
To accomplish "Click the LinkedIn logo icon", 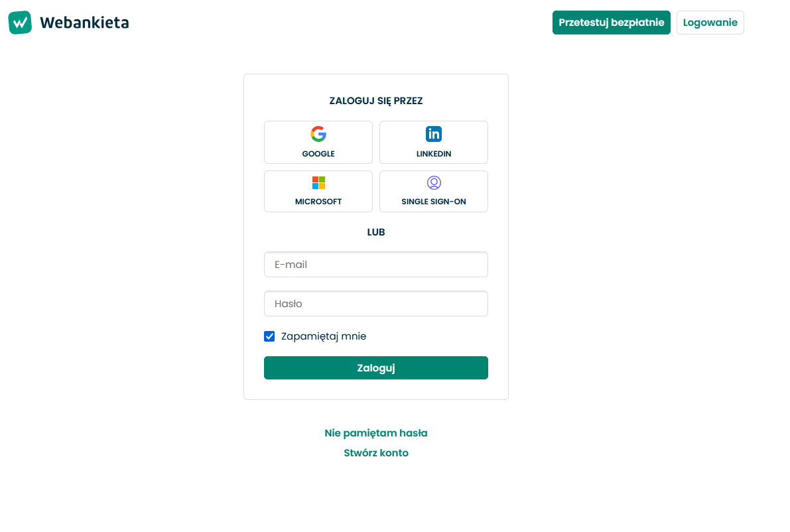I will click(x=434, y=134).
